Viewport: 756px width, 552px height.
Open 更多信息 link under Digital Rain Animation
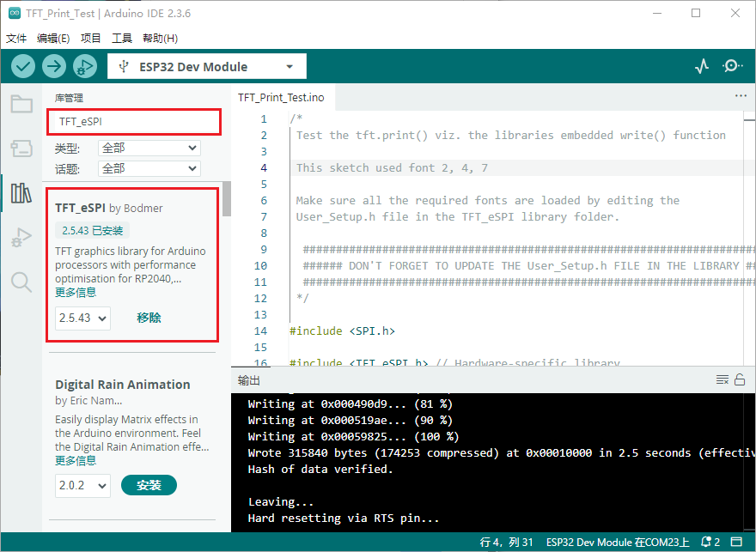coord(76,460)
